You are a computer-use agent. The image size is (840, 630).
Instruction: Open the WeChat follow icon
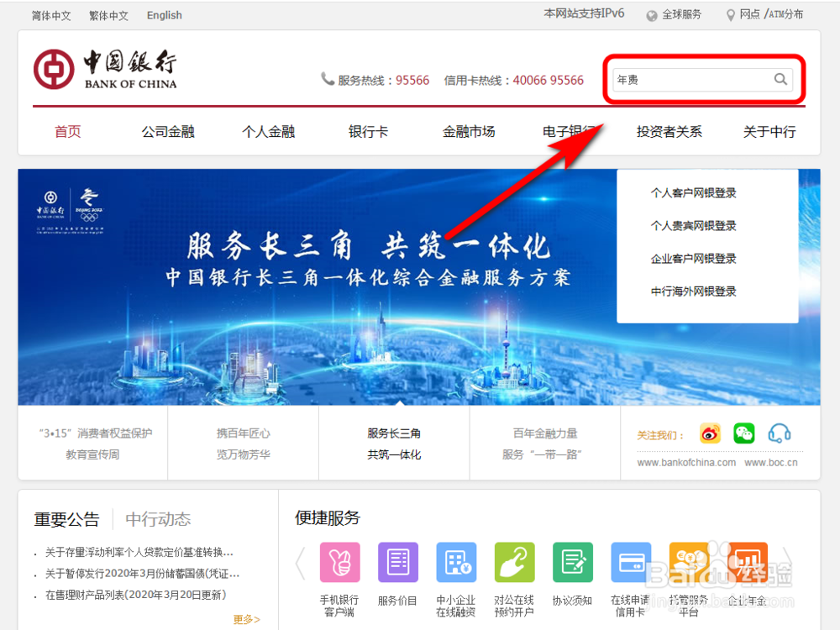pos(743,433)
